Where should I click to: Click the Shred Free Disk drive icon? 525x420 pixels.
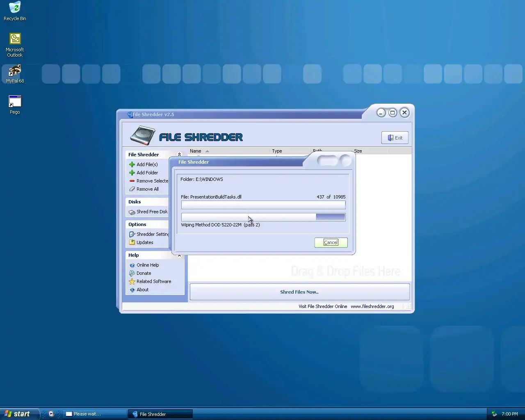(x=132, y=212)
